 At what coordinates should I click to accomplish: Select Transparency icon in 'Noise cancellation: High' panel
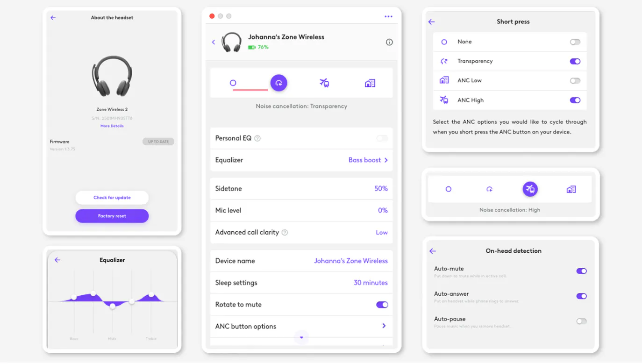point(489,189)
